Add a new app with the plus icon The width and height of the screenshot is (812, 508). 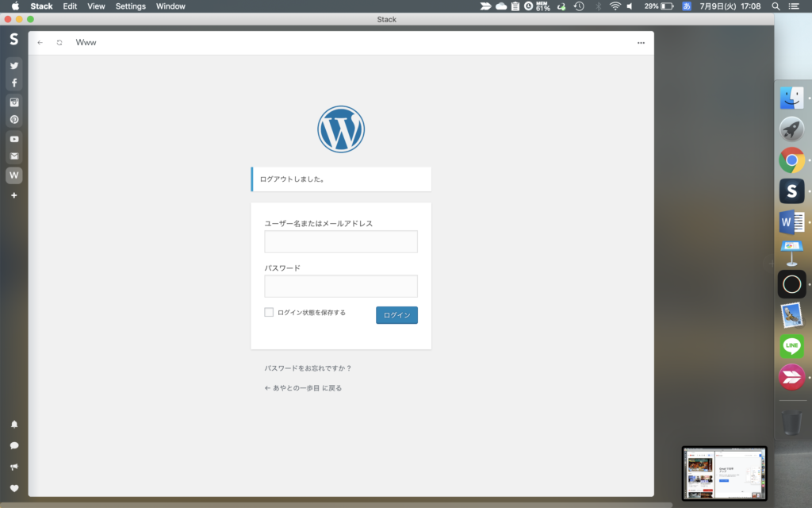14,195
